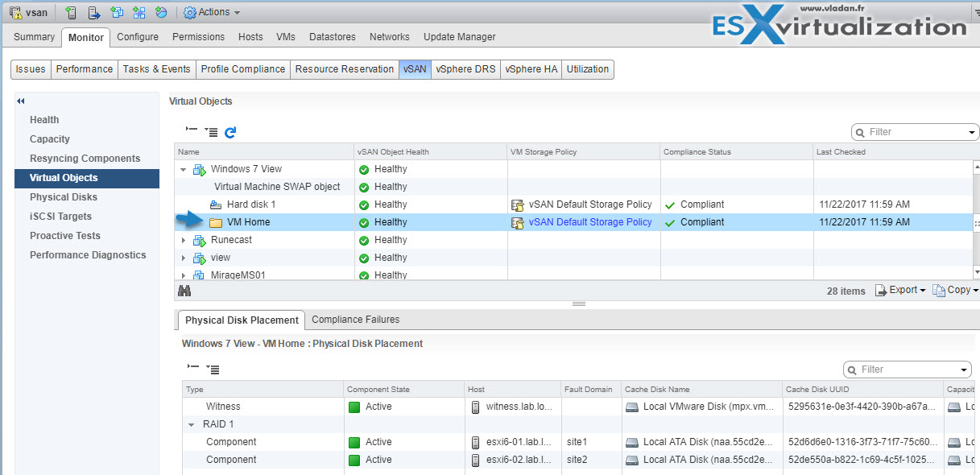This screenshot has height=475, width=980.
Task: Open Physical Disks in the sidebar
Action: click(x=64, y=197)
